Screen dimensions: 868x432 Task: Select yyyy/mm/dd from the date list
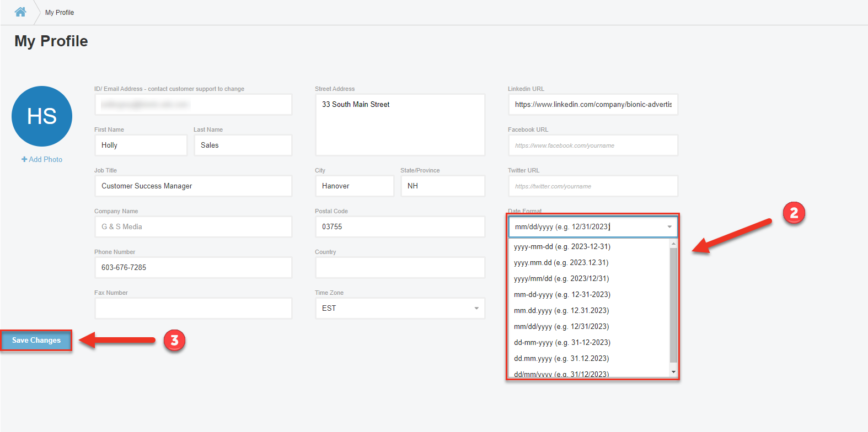(561, 279)
